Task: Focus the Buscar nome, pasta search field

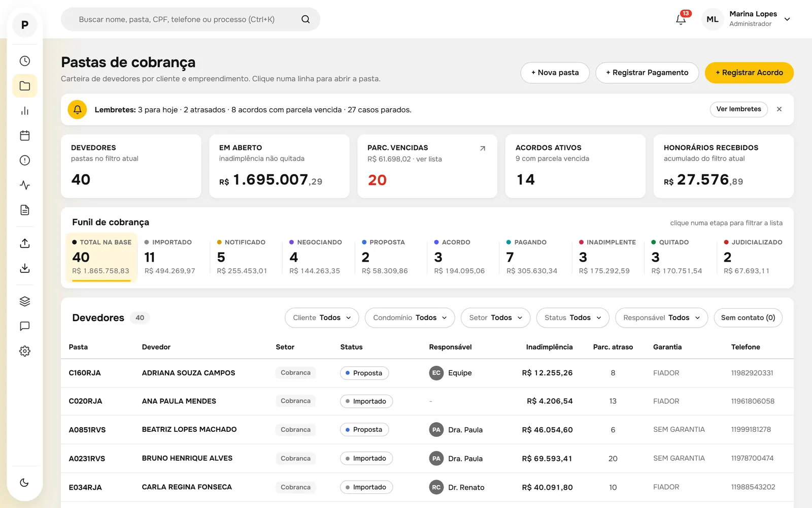Action: (x=190, y=19)
